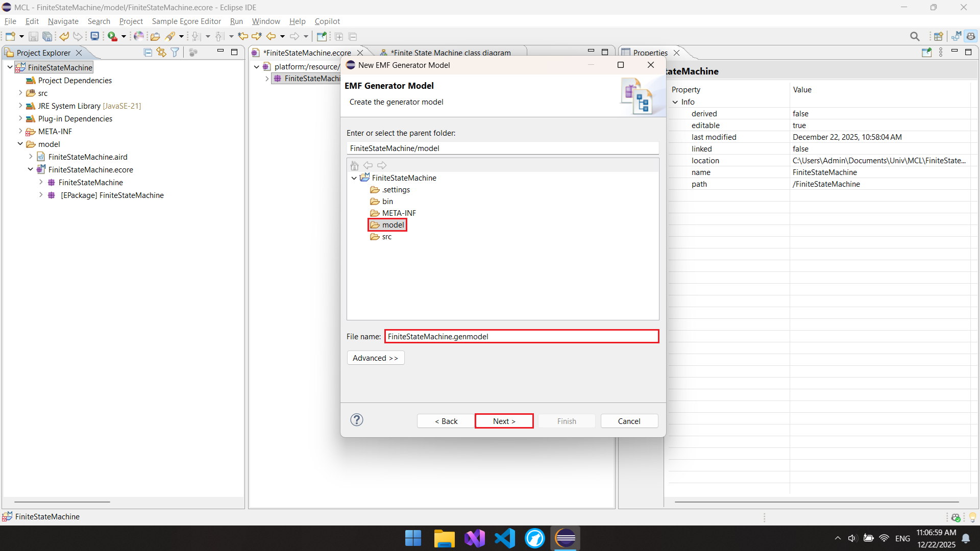Switch to Finite State Machine class diagram tab
Image resolution: width=980 pixels, height=551 pixels.
(450, 53)
